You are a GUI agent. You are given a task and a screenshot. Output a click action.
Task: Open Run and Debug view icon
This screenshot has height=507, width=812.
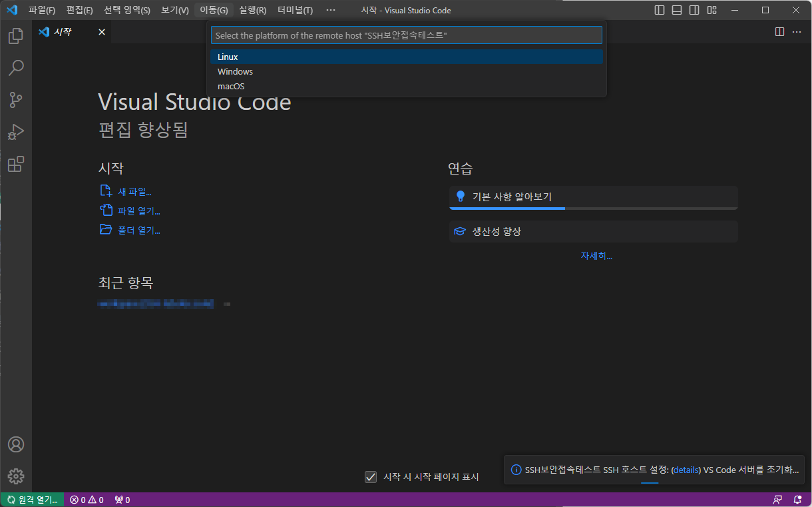click(x=16, y=132)
